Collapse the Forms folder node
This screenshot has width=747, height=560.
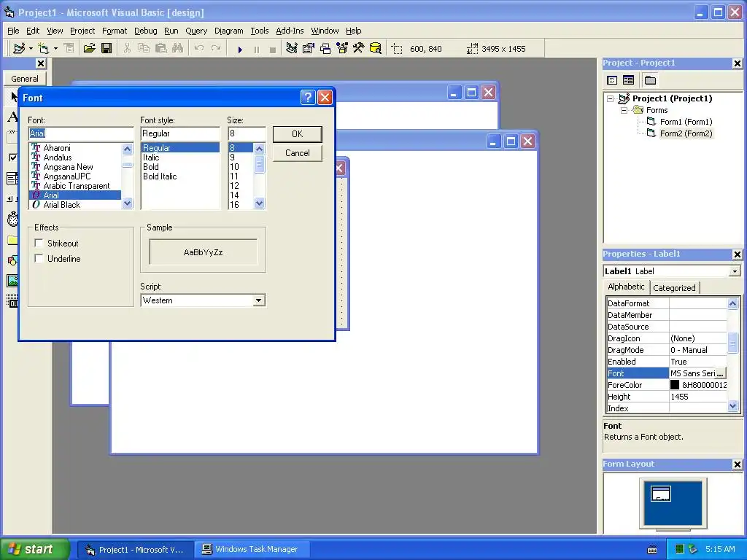click(624, 110)
